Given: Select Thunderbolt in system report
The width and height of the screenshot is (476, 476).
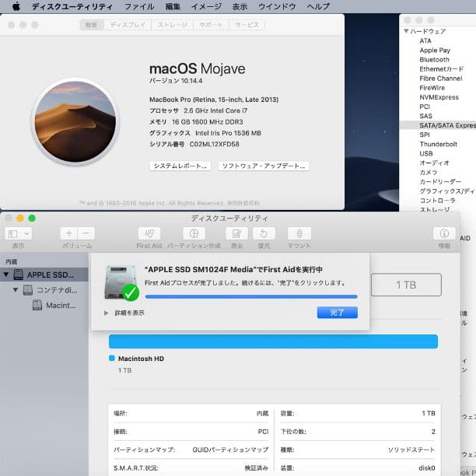Looking at the screenshot, I should pyautogui.click(x=438, y=144).
